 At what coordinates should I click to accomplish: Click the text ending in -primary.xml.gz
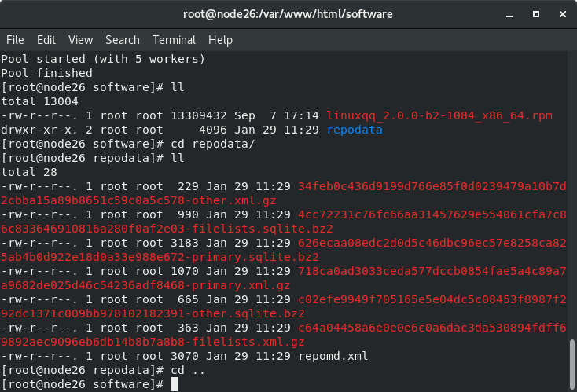(x=145, y=285)
